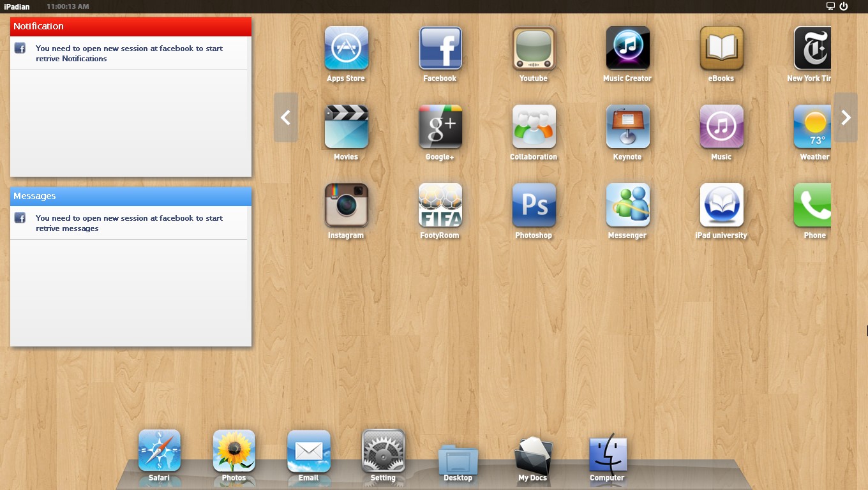Open the eBooks app
The height and width of the screenshot is (490, 868).
[x=721, y=48]
